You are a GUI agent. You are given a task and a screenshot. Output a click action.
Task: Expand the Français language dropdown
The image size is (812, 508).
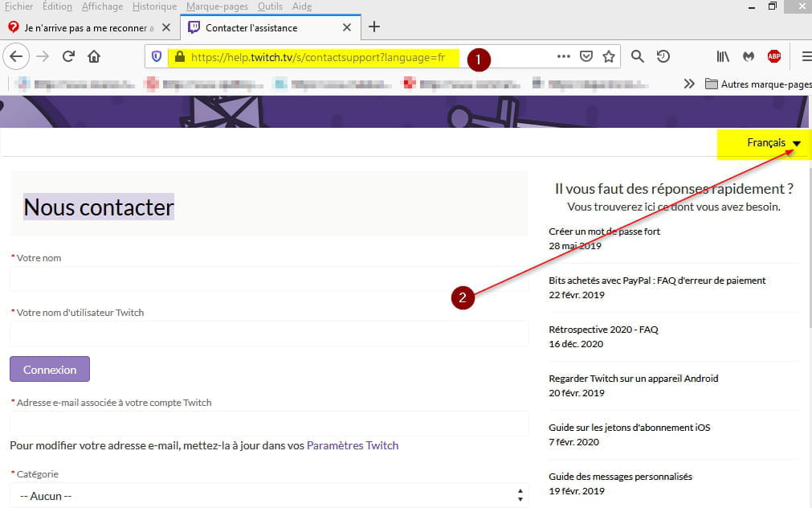(773, 142)
